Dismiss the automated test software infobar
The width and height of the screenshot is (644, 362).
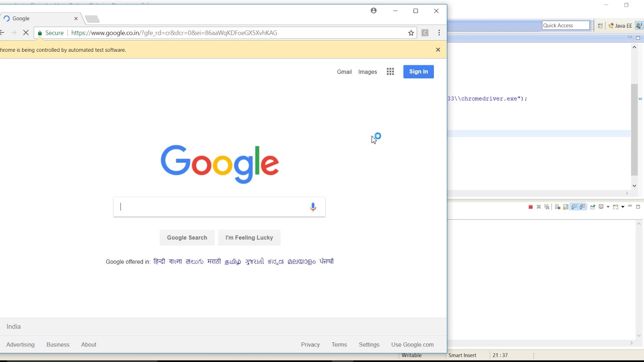[x=438, y=50]
